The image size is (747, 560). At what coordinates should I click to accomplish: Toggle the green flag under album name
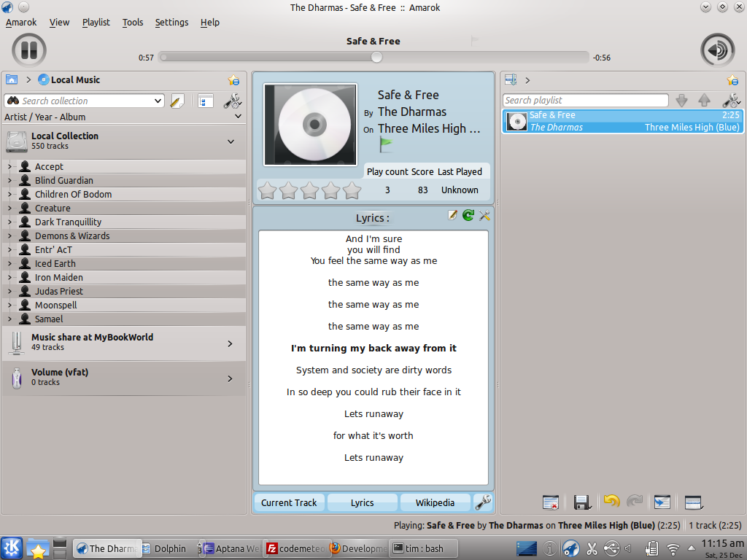(x=385, y=144)
